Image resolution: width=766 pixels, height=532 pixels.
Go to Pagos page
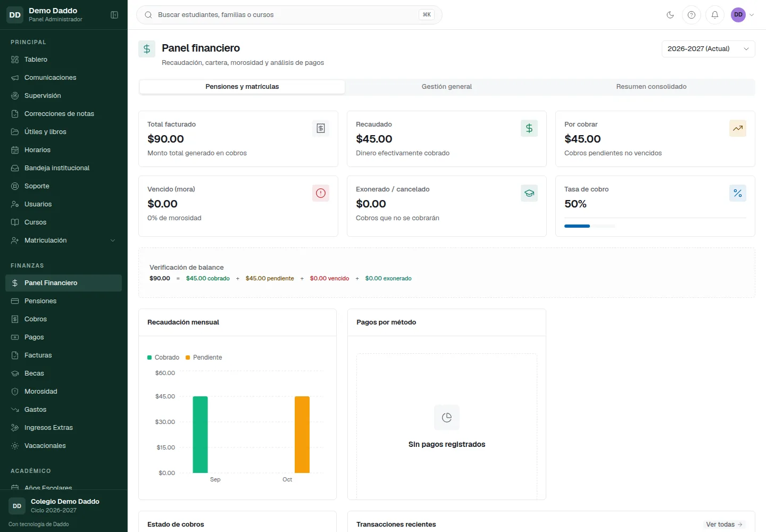[64, 337]
